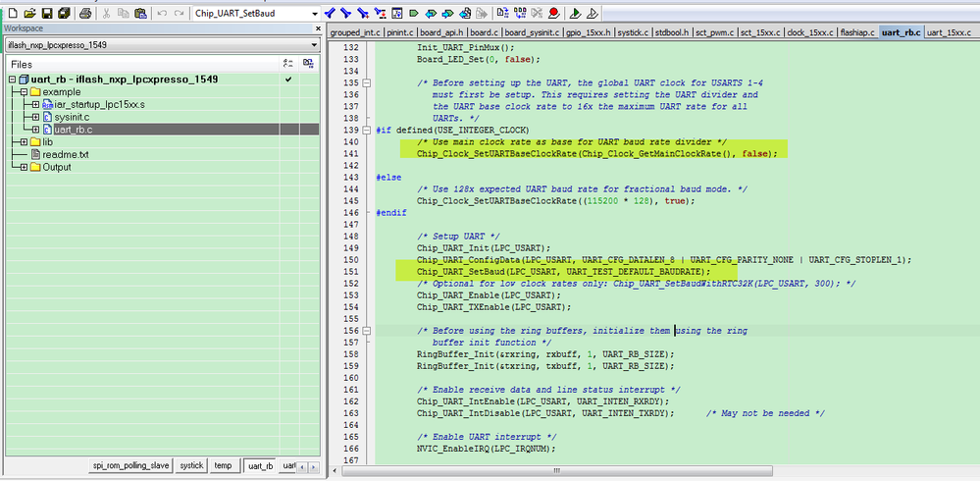Open the Replace icon in the toolbar
980x481 pixels.
(x=380, y=13)
